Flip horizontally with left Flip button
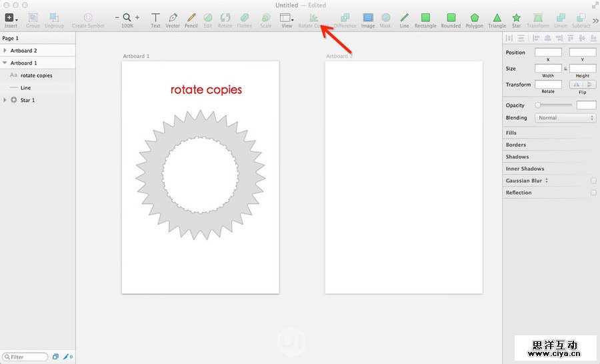This screenshot has height=364, width=600. pyautogui.click(x=576, y=84)
